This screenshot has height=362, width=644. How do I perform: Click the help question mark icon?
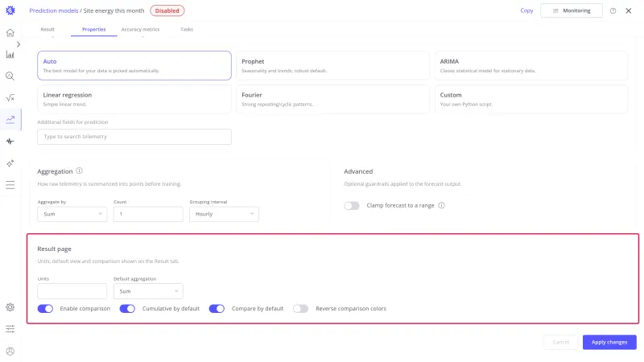pyautogui.click(x=613, y=10)
